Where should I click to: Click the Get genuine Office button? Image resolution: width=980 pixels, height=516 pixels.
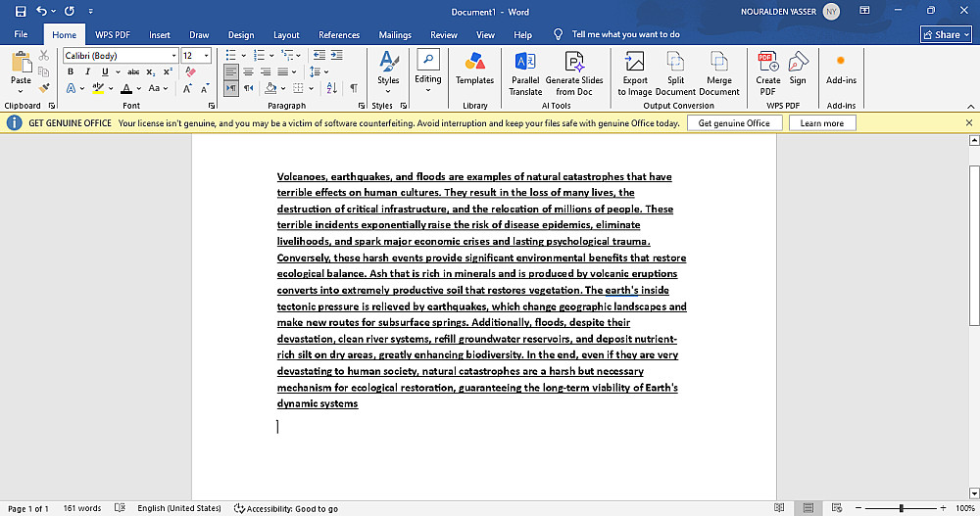click(x=734, y=123)
